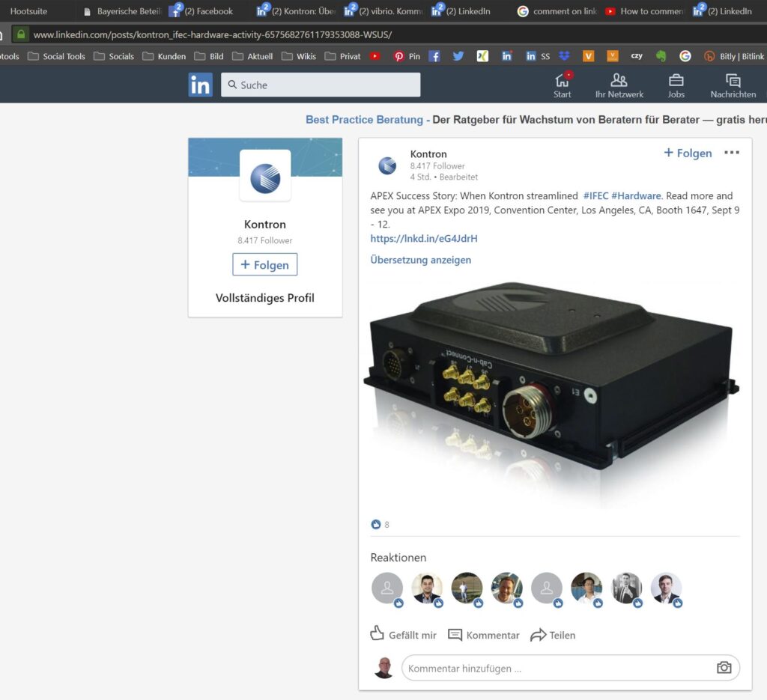Open the post's three-dot options menu
This screenshot has width=767, height=700.
point(732,153)
